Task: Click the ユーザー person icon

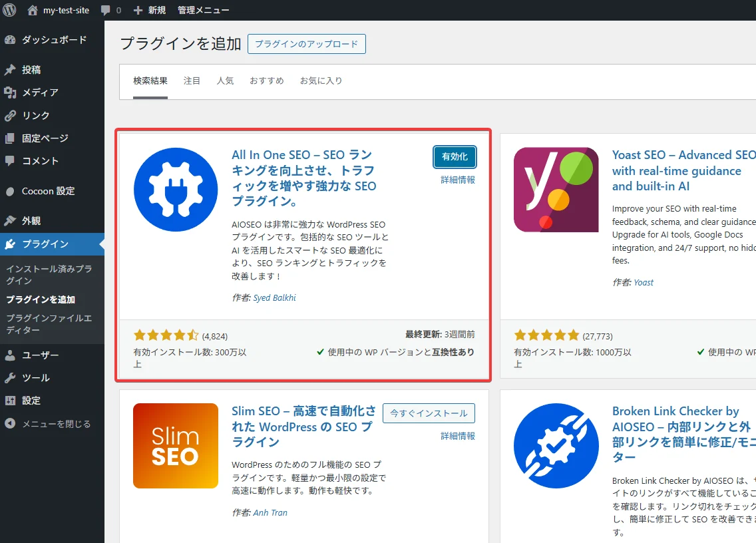Action: tap(10, 355)
